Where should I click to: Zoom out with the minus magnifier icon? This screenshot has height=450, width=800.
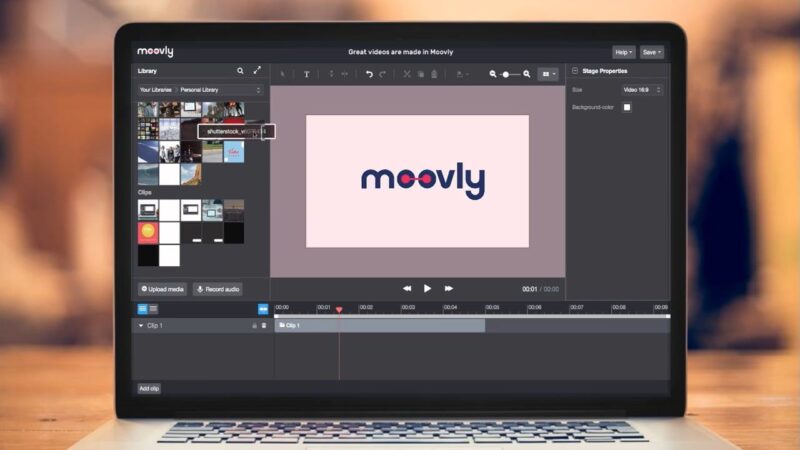coord(493,74)
